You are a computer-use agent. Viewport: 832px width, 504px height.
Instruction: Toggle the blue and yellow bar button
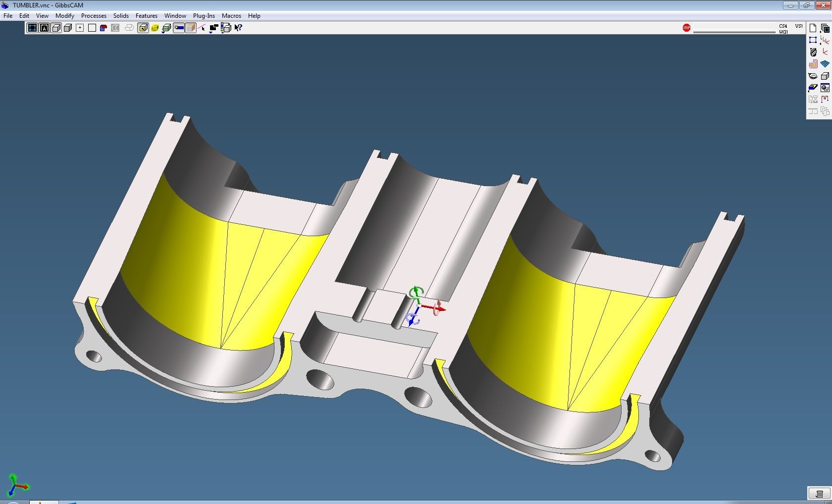pyautogui.click(x=179, y=28)
